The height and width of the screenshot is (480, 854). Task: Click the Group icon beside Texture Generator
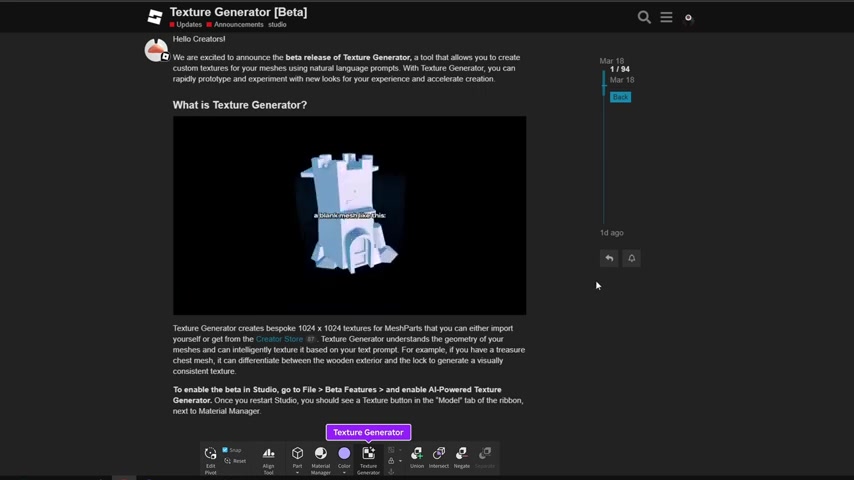(x=391, y=450)
